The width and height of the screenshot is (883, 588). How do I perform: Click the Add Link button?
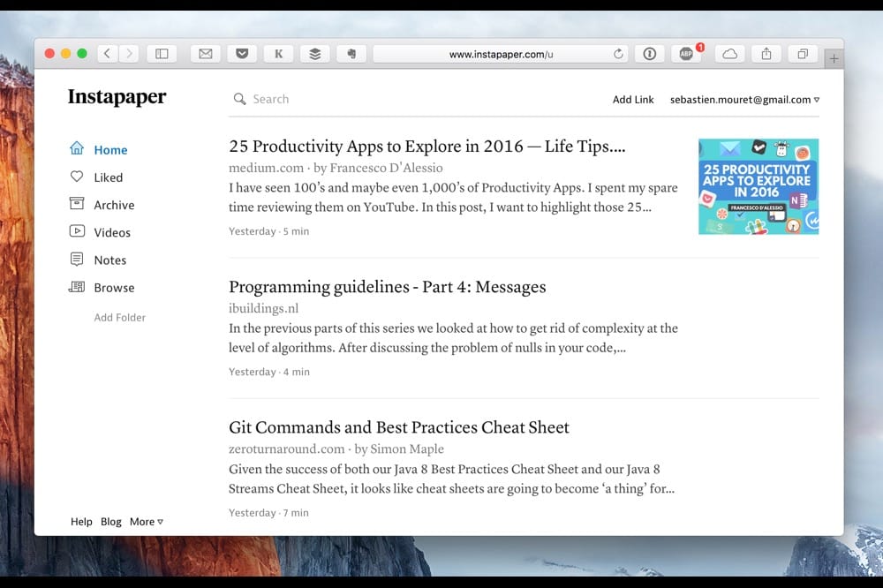[633, 100]
